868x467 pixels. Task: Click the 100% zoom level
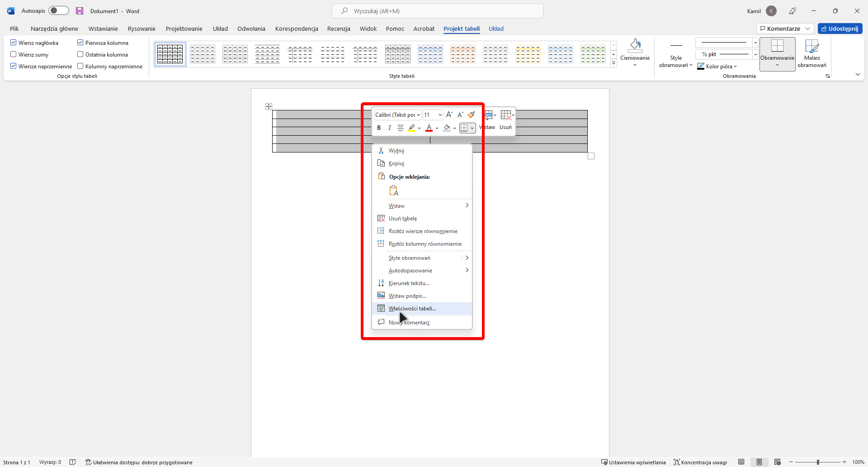coord(858,462)
